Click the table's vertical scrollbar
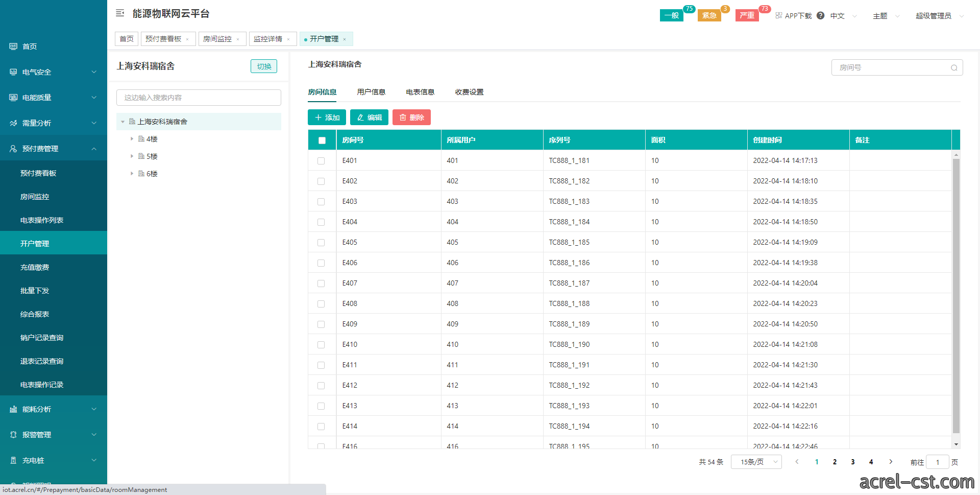Screen dimensions: 980x495 956,296
